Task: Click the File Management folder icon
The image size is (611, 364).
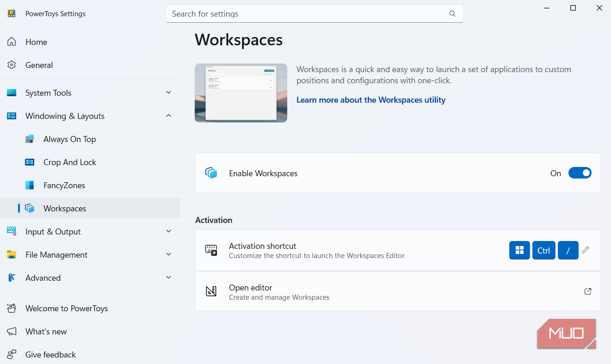Action: click(12, 254)
